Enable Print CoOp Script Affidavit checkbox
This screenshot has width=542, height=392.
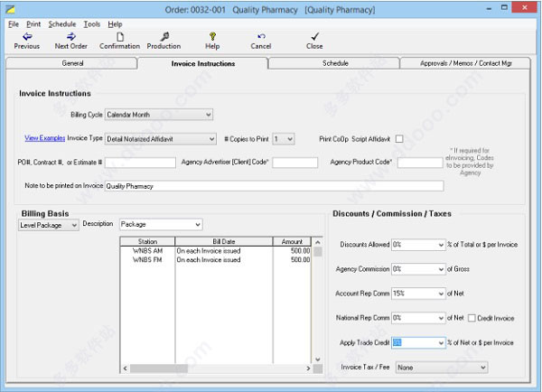tap(399, 138)
